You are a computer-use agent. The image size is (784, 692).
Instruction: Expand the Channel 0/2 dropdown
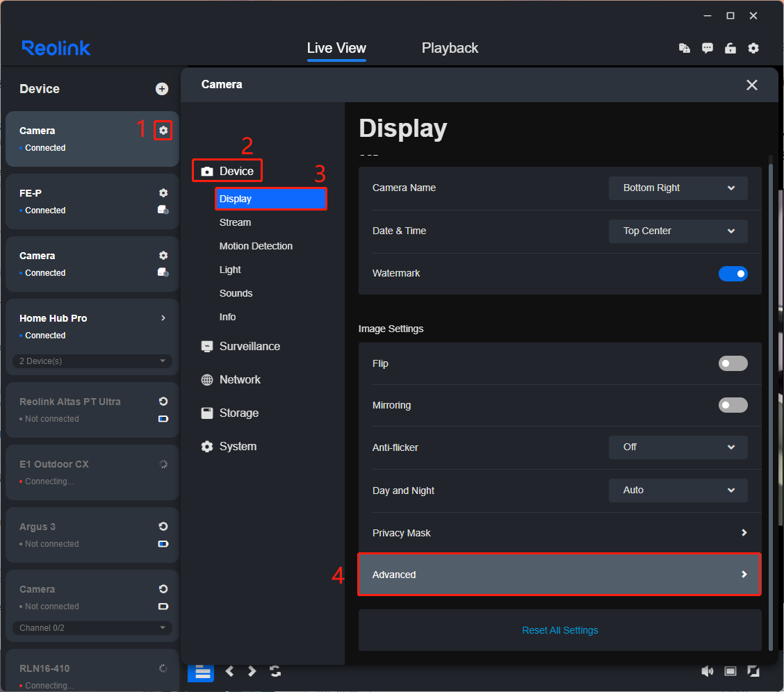(x=91, y=628)
